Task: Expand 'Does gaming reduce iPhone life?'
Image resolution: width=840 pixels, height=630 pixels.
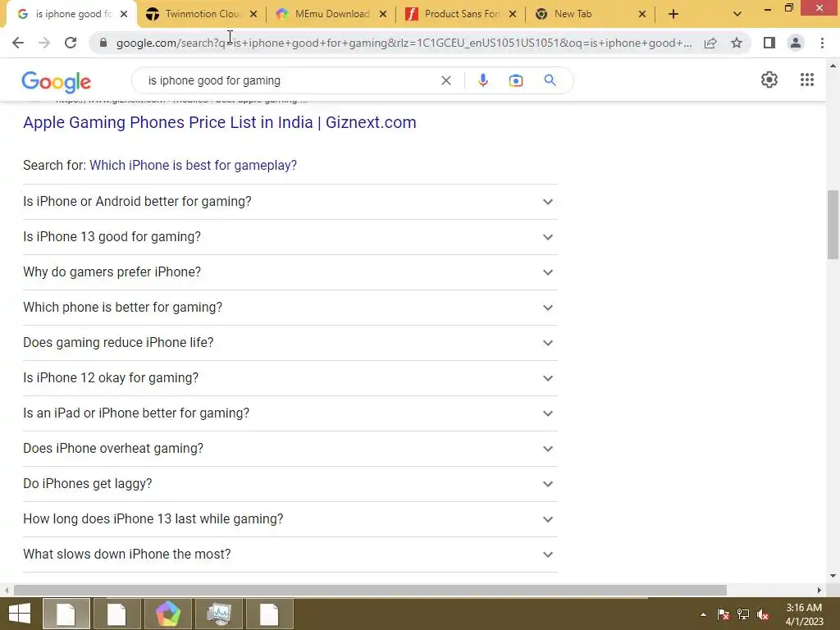Action: (290, 342)
